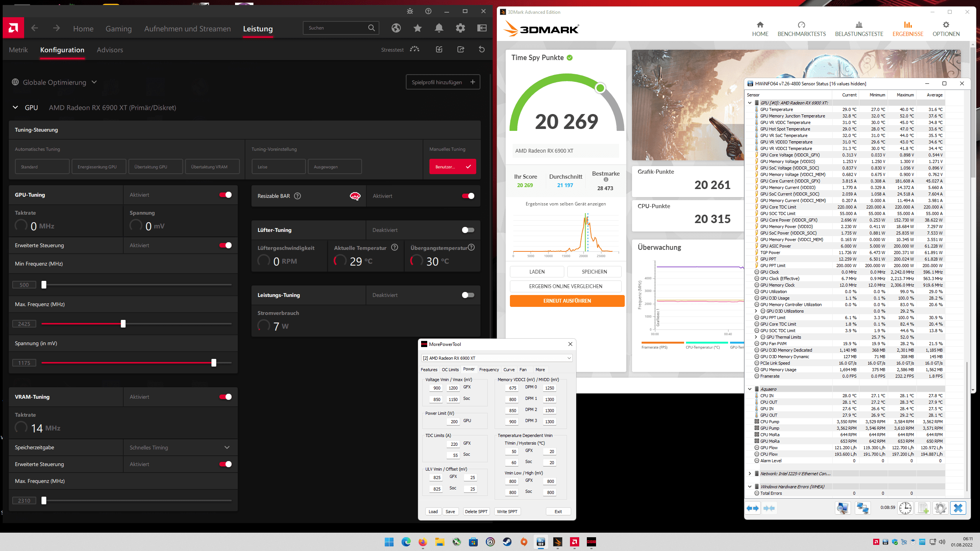Open the Speicherzeitgabe Schnelles Timing dropdown
Screen dimensions: 980x551
coord(180,447)
